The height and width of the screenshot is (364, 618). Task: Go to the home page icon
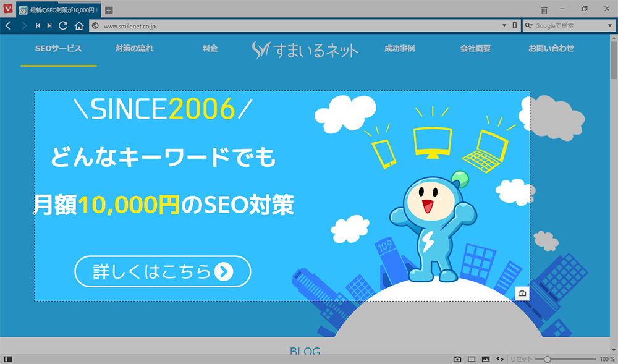[79, 26]
